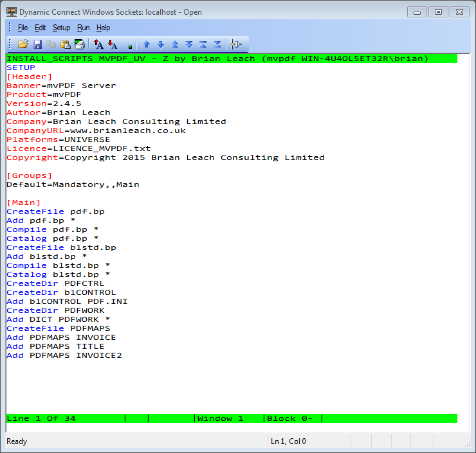Click the [Header] section line

click(30, 76)
